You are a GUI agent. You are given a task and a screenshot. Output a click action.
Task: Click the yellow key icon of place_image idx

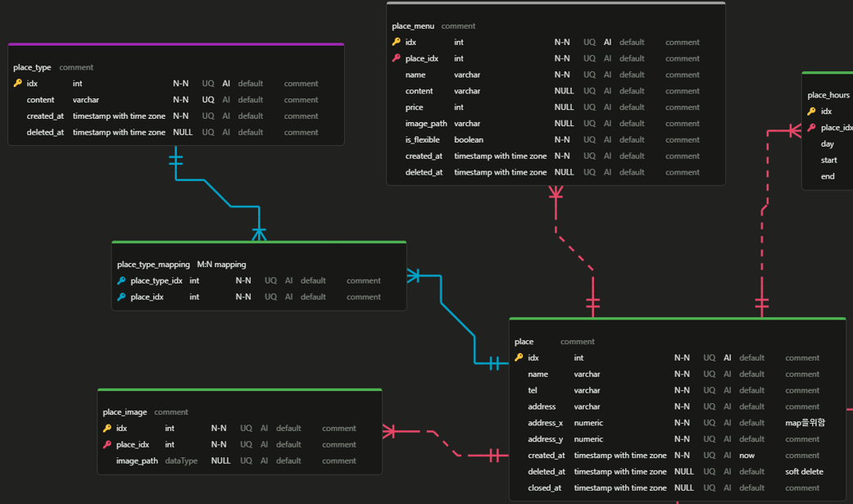coord(107,429)
